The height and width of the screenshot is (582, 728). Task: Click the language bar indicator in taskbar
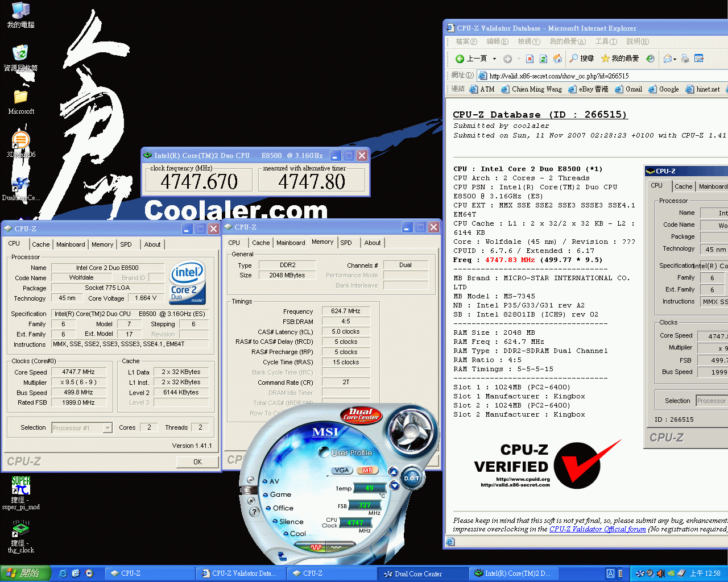click(x=610, y=573)
